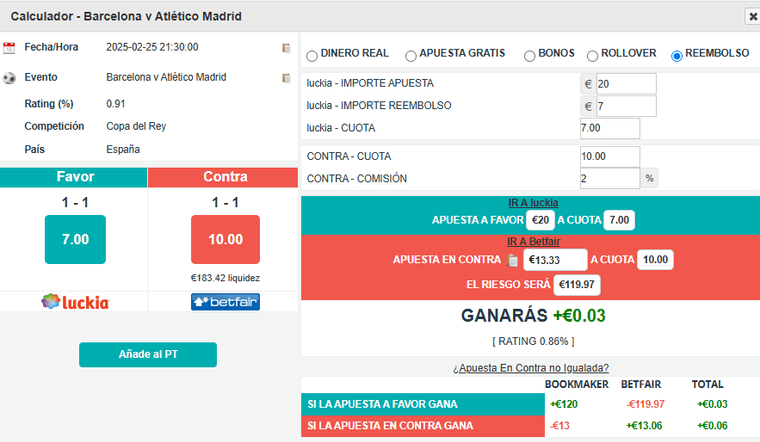This screenshot has height=442, width=760.
Task: Click the luckia bookmaker logo
Action: tap(75, 301)
